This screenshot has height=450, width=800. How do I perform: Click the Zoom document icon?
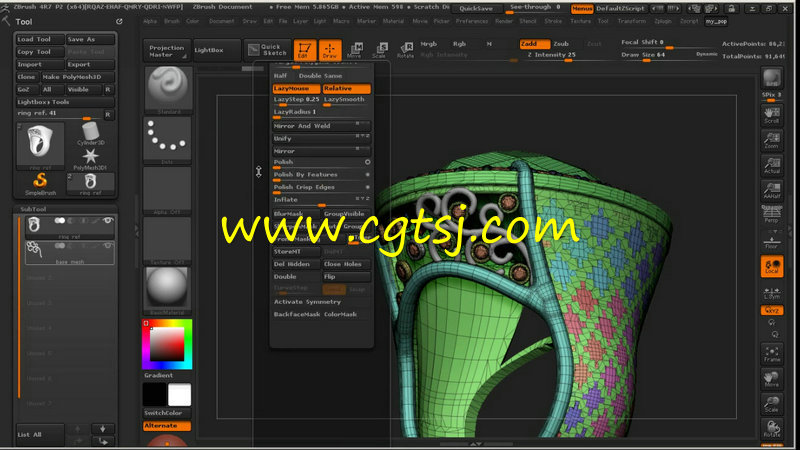click(x=772, y=140)
